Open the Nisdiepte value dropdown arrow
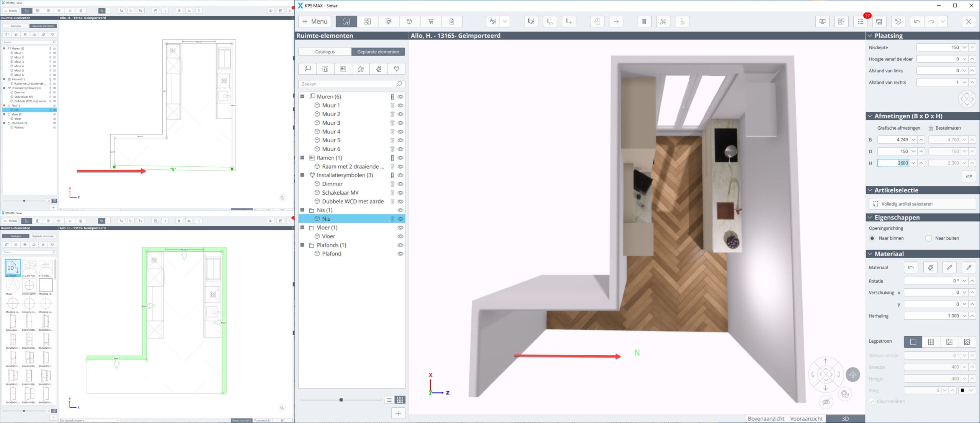Viewport: 980px width, 423px height. (x=964, y=47)
